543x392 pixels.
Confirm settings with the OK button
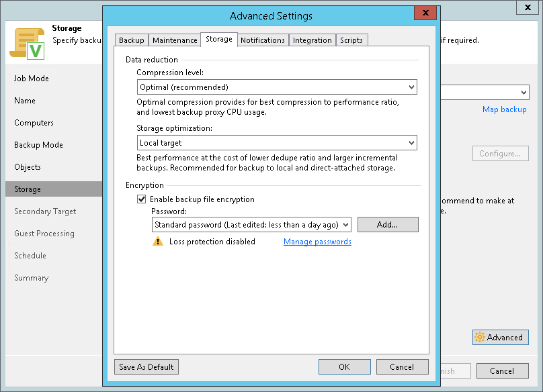coord(344,367)
